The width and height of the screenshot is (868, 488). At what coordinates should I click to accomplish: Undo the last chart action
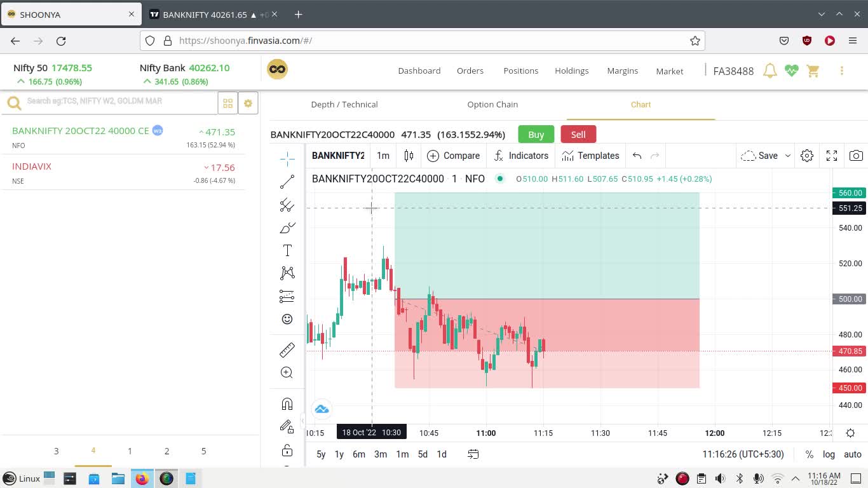pos(637,156)
